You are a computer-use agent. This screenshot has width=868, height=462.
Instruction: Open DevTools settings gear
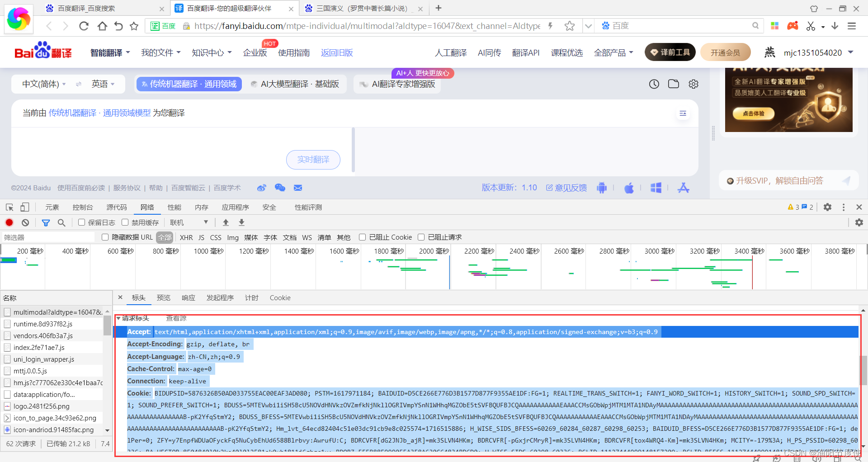pos(827,207)
